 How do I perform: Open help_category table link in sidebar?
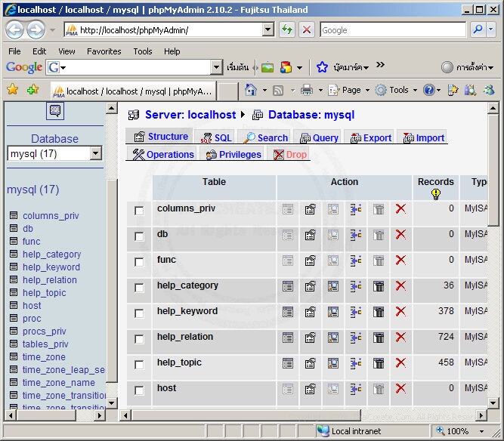51,254
